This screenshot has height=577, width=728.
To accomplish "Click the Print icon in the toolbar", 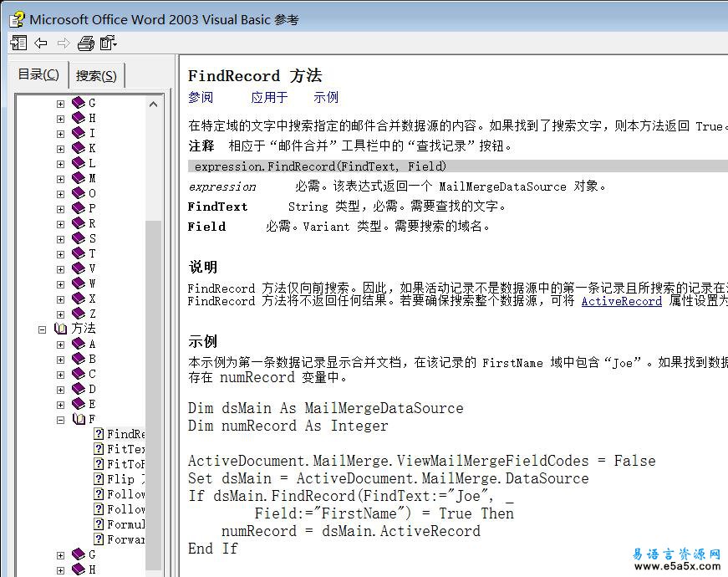I will coord(85,43).
